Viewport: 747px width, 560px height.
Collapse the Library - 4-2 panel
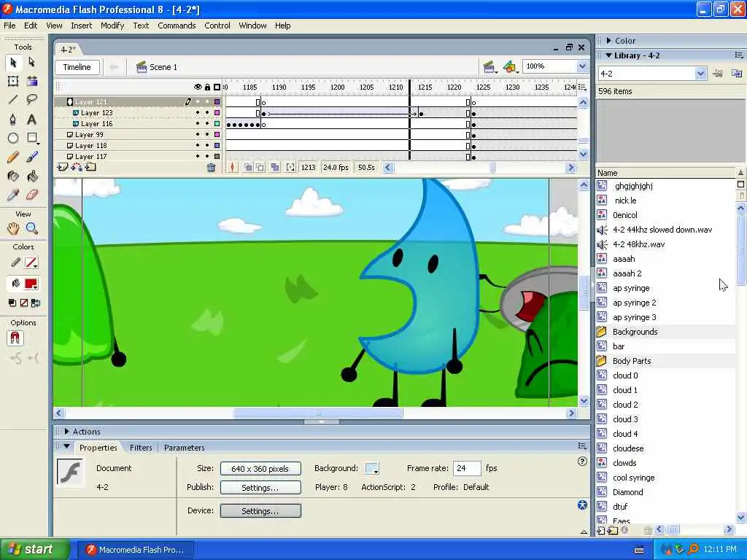(x=609, y=55)
